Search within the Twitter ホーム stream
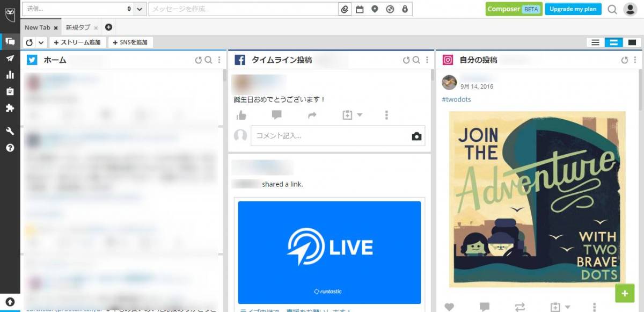This screenshot has width=644, height=312. [209, 60]
